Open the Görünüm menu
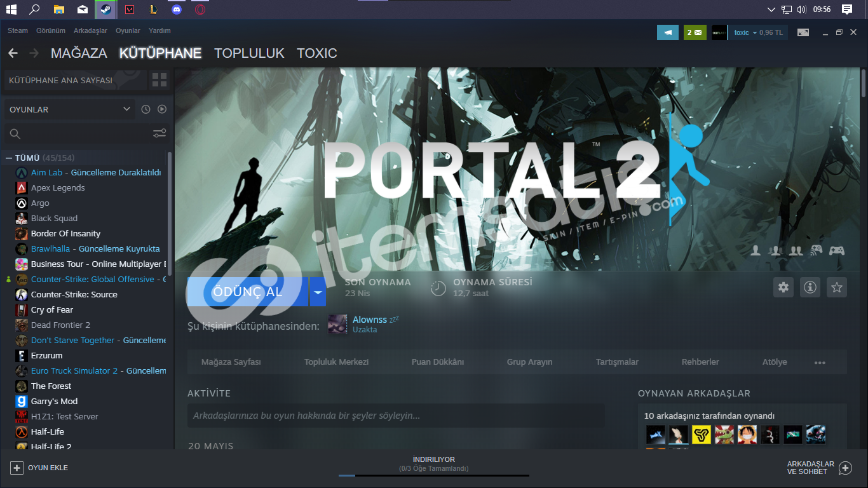Image resolution: width=868 pixels, height=488 pixels. tap(51, 30)
